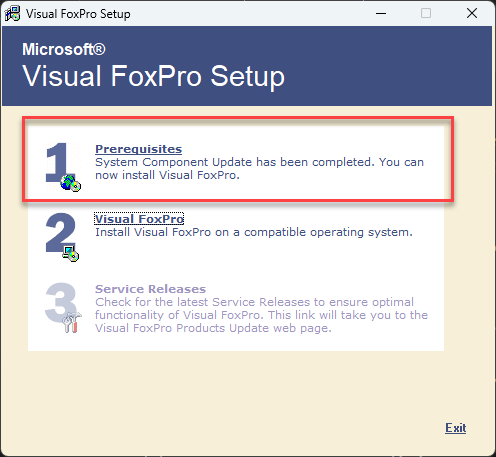Open the Visual FoxPro install link
The width and height of the screenshot is (496, 457).
tap(139, 219)
